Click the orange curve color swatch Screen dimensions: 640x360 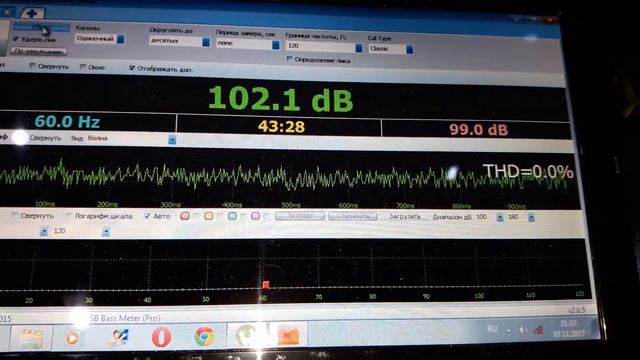click(209, 216)
